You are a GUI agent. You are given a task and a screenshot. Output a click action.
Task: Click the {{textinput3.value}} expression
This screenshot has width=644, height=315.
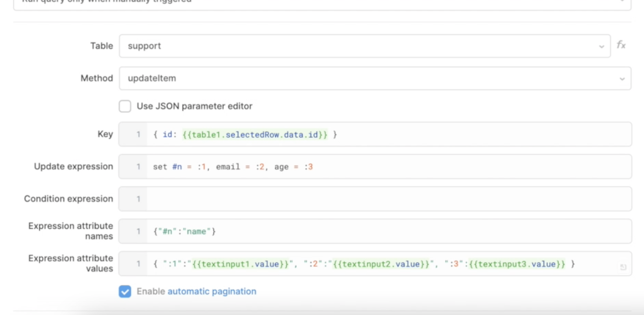pyautogui.click(x=517, y=264)
